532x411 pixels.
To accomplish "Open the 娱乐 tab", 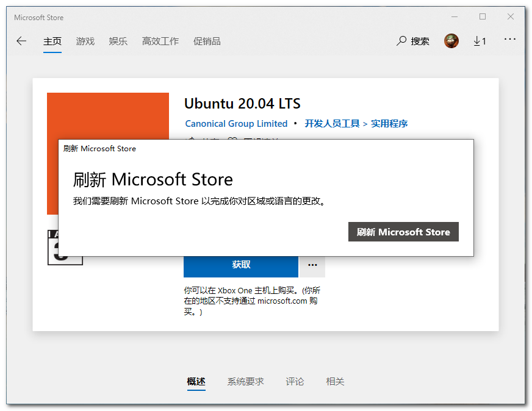I will (x=118, y=41).
